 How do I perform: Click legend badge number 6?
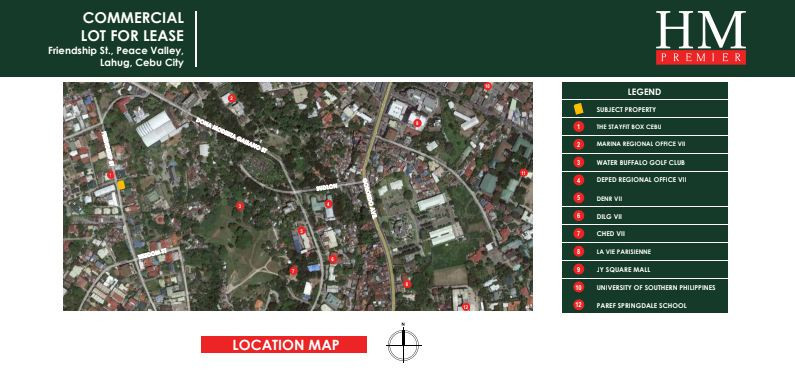point(578,216)
